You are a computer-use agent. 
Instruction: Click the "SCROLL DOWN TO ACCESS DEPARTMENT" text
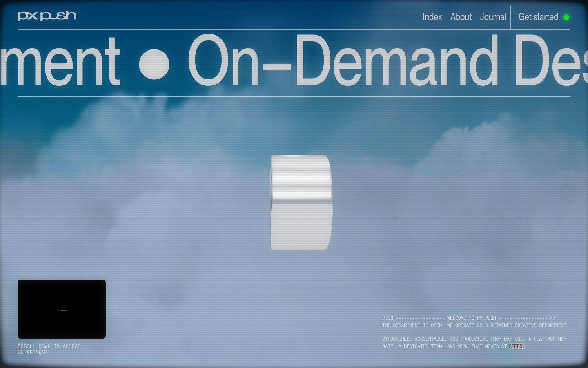(49, 349)
